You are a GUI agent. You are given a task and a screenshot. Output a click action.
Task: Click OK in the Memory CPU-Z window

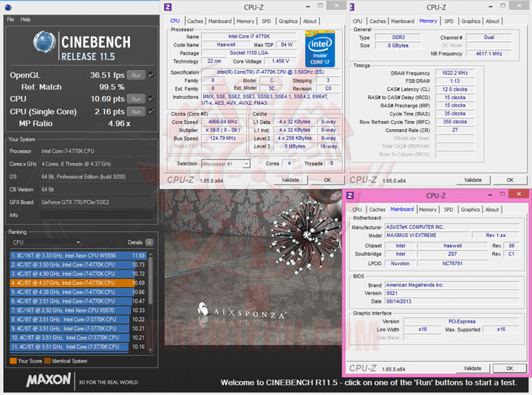click(x=510, y=179)
